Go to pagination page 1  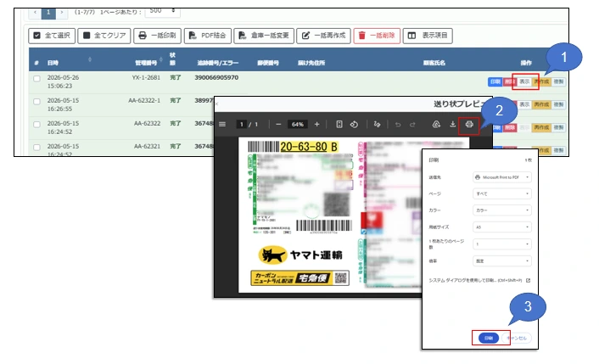48,13
